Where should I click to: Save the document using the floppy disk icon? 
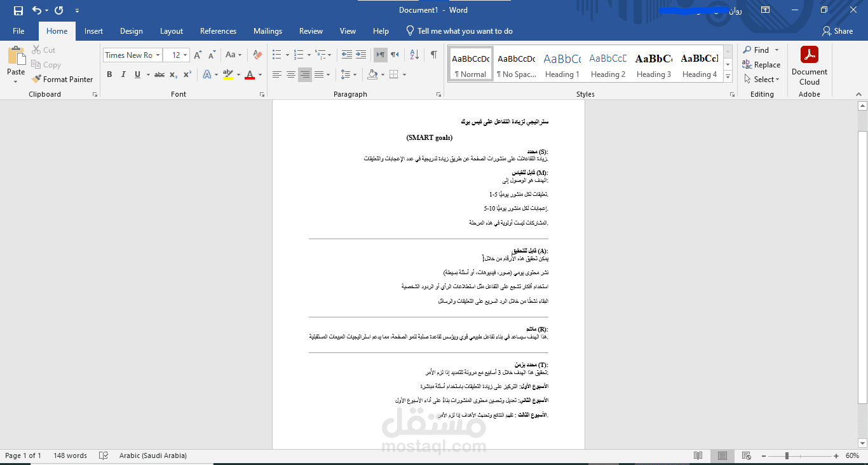(x=18, y=10)
